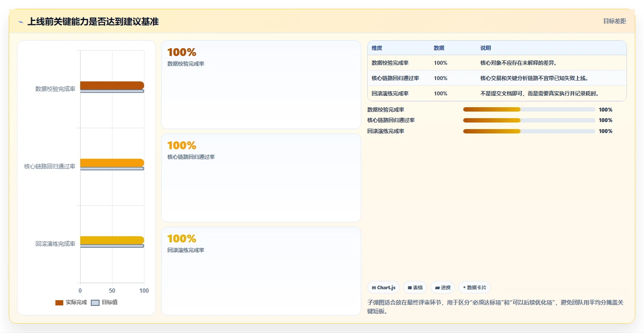Click the 数据校验完成率 axis label in chart
This screenshot has width=644, height=333.
click(x=55, y=89)
